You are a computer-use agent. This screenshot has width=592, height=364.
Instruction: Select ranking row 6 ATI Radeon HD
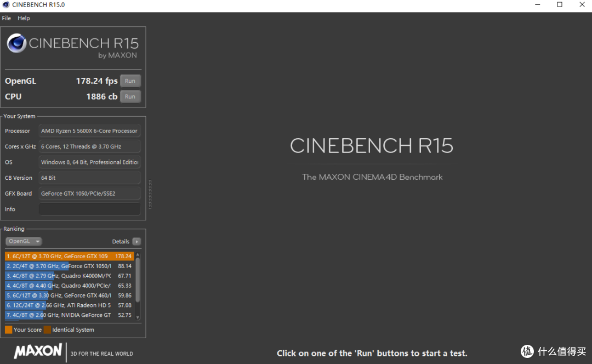pyautogui.click(x=69, y=305)
